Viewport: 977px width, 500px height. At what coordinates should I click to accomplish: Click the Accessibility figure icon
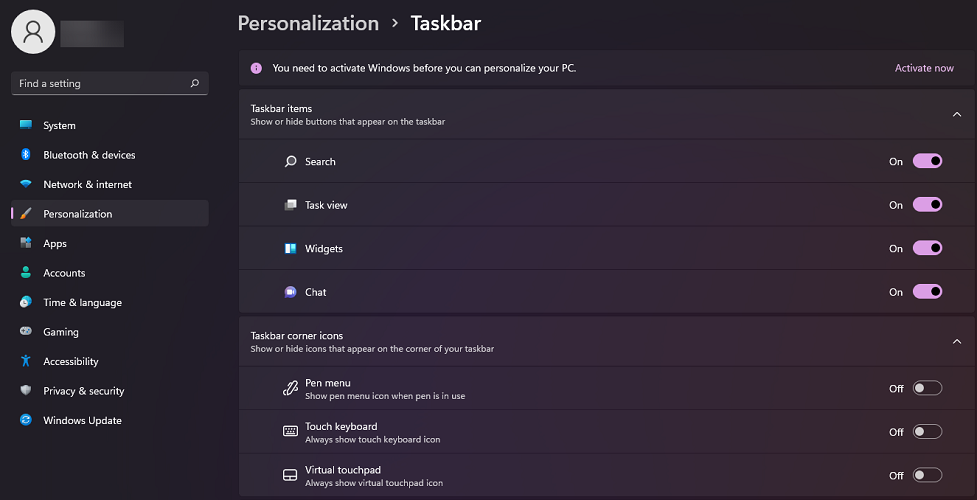26,361
